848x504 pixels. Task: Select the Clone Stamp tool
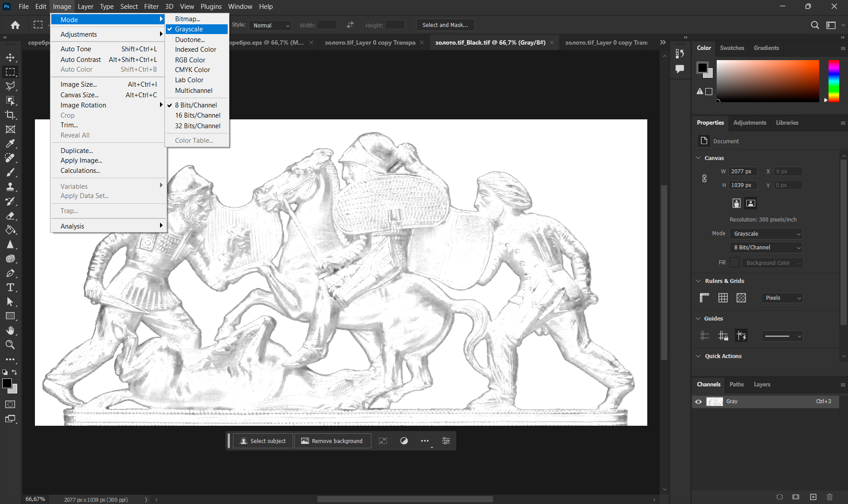click(x=10, y=187)
